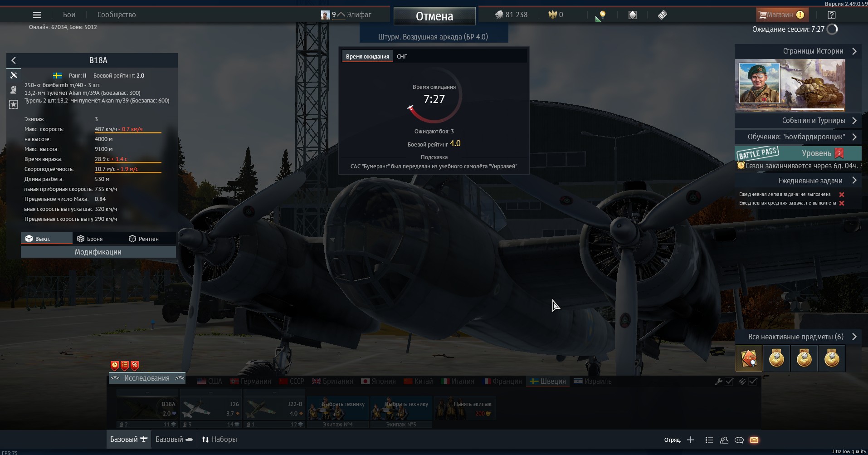
Task: Click the red clock booster icon
Action: pos(115,365)
